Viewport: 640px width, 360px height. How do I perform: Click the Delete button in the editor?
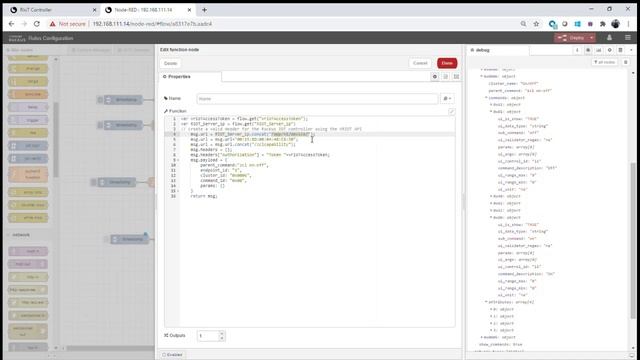[x=170, y=63]
